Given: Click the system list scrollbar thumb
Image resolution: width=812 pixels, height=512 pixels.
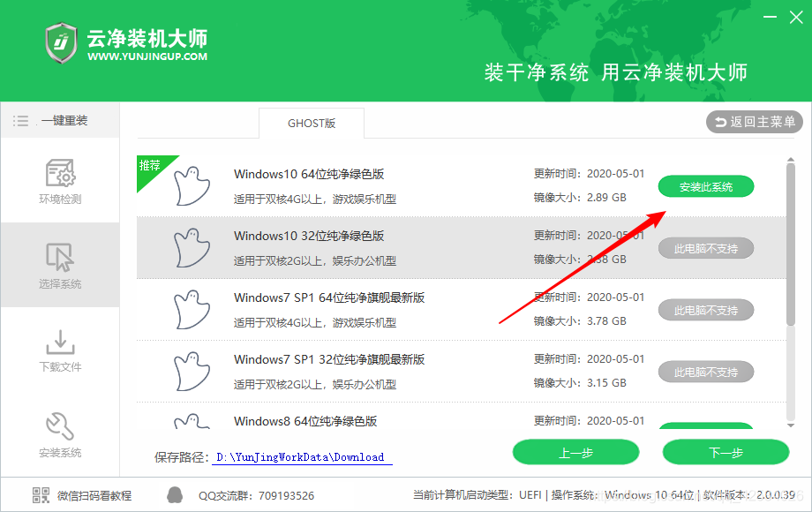Looking at the screenshot, I should [791, 245].
